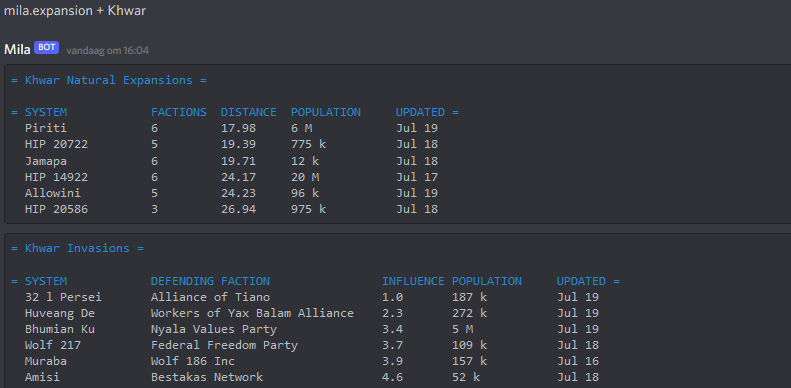Click distance value 19.71
The width and height of the screenshot is (791, 388).
(238, 161)
